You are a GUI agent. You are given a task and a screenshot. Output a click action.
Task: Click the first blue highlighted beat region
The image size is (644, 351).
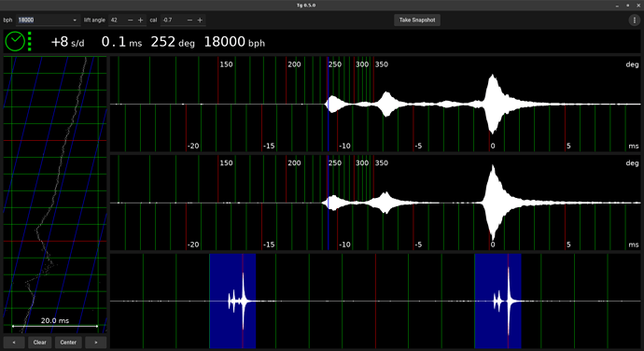233,301
